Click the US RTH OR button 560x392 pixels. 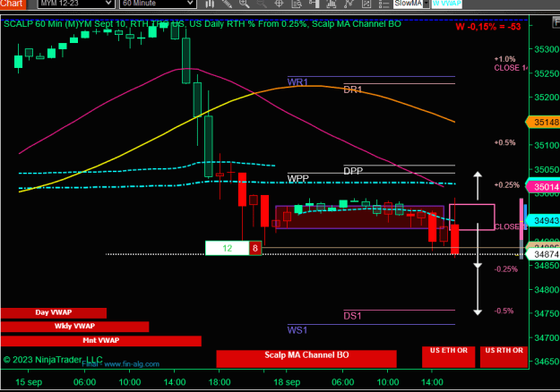[x=504, y=357]
